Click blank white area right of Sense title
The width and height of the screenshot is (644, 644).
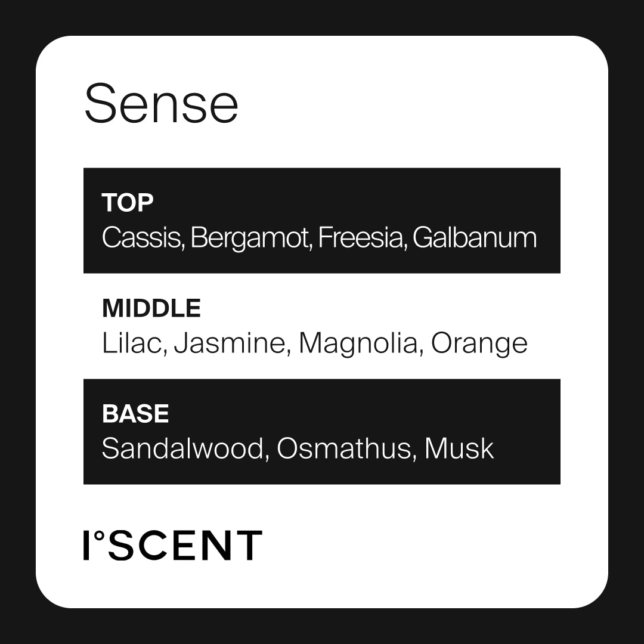point(417,104)
